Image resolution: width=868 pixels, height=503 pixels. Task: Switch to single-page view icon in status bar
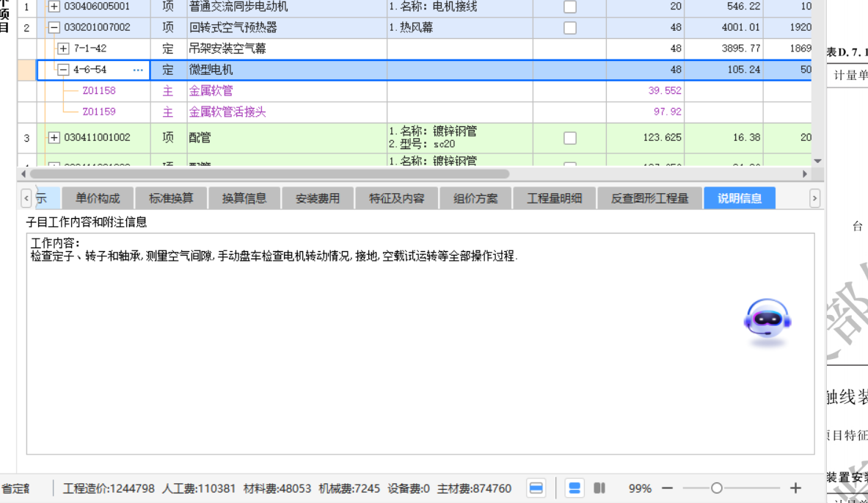[x=536, y=488]
